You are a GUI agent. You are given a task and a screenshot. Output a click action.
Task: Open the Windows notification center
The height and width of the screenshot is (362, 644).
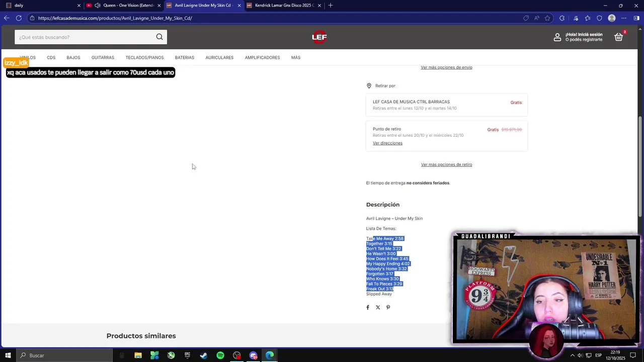click(633, 355)
